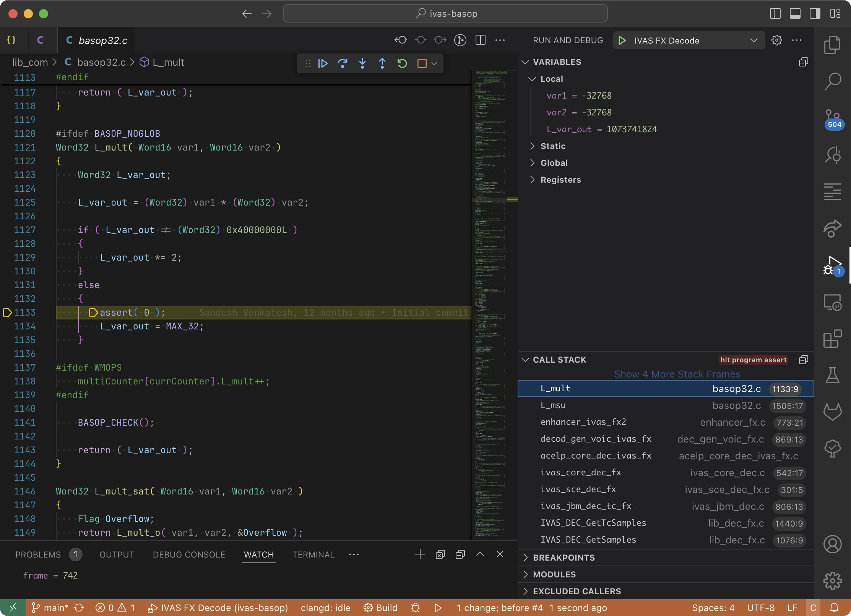Click the debug Continue button
The image size is (851, 616).
coord(323,63)
